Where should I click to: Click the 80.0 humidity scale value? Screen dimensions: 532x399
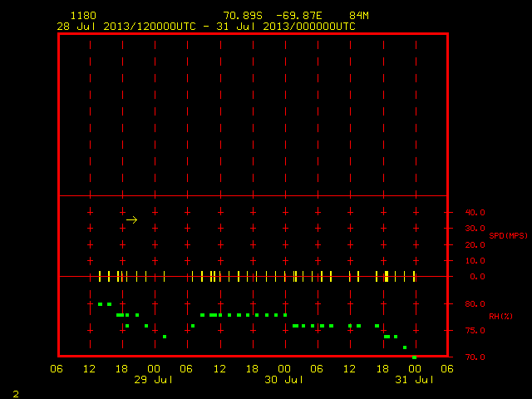[475, 303]
